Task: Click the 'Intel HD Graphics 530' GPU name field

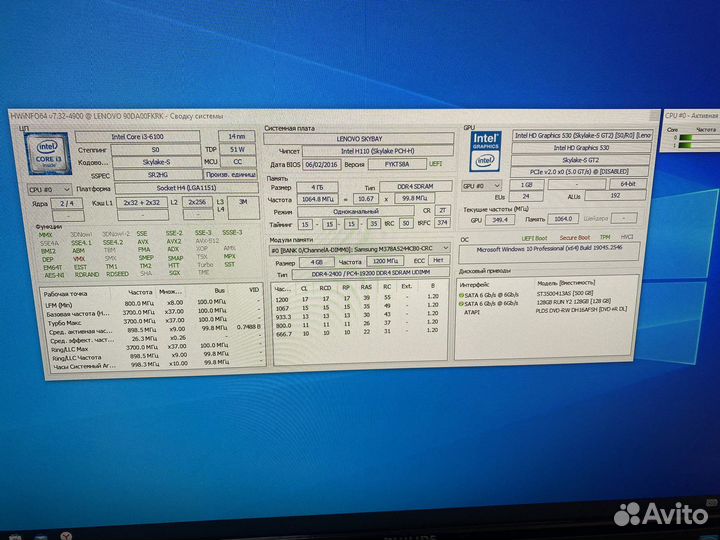Action: click(581, 148)
